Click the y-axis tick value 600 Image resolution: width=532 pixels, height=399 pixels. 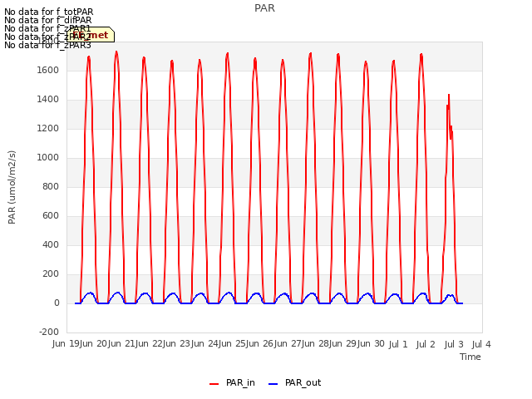click(51, 216)
